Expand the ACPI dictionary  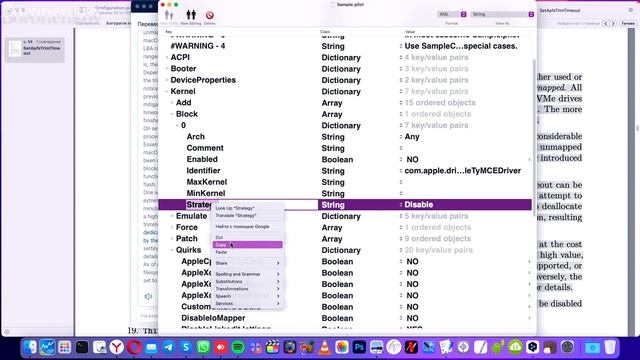point(167,58)
